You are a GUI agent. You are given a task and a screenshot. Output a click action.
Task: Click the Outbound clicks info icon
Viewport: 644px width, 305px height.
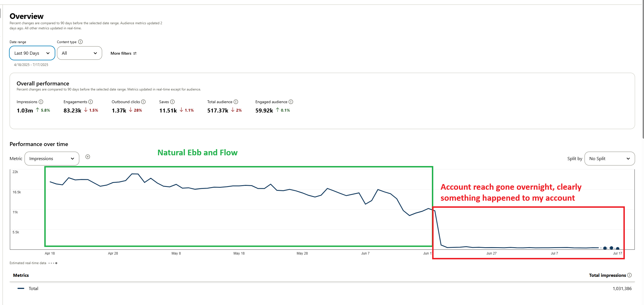(143, 102)
